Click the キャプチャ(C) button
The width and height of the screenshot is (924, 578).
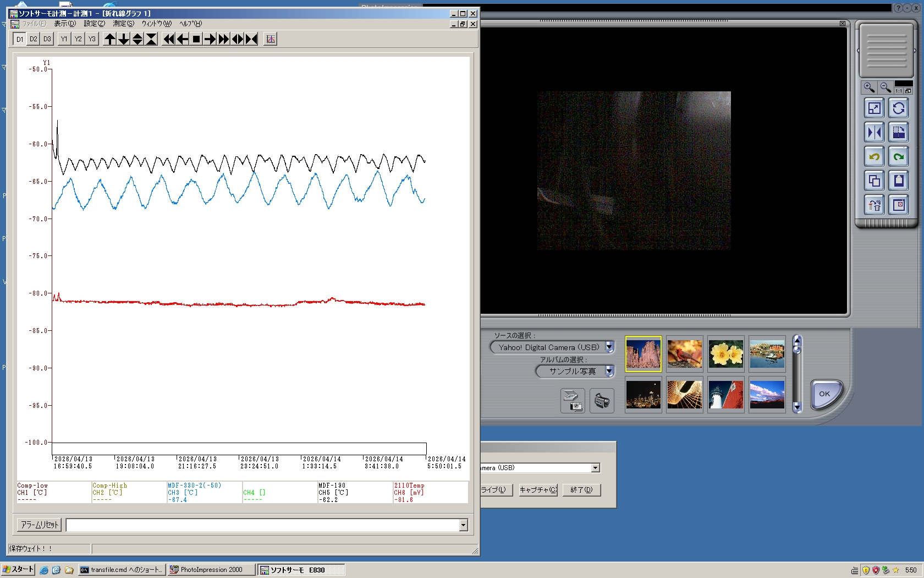coord(538,490)
